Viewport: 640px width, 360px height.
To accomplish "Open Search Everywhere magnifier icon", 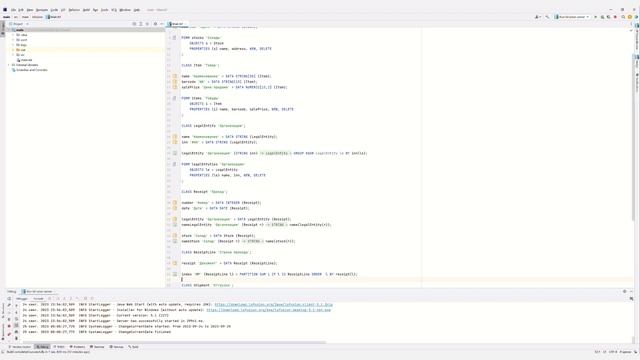I will pyautogui.click(x=623, y=17).
